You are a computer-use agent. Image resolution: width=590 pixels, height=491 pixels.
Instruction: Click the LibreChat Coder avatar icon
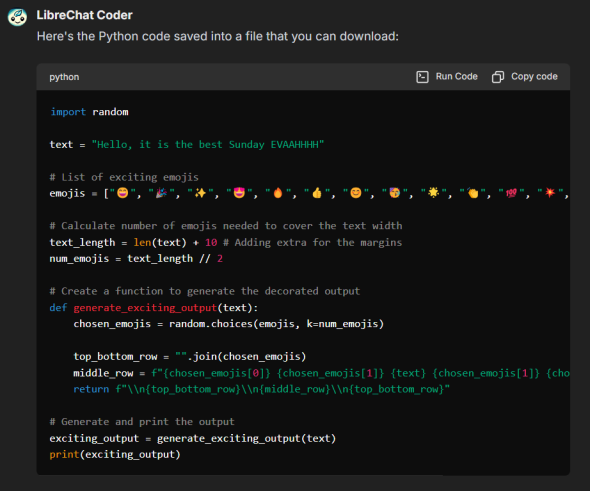(17, 17)
